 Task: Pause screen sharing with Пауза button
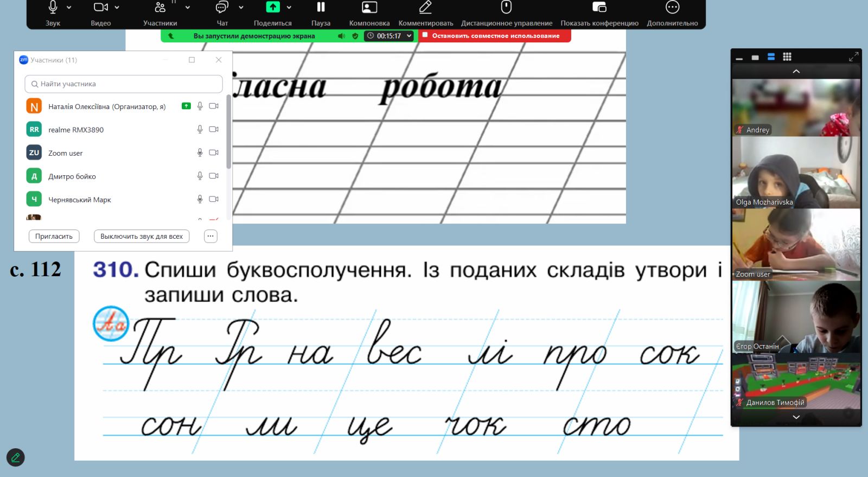(321, 8)
